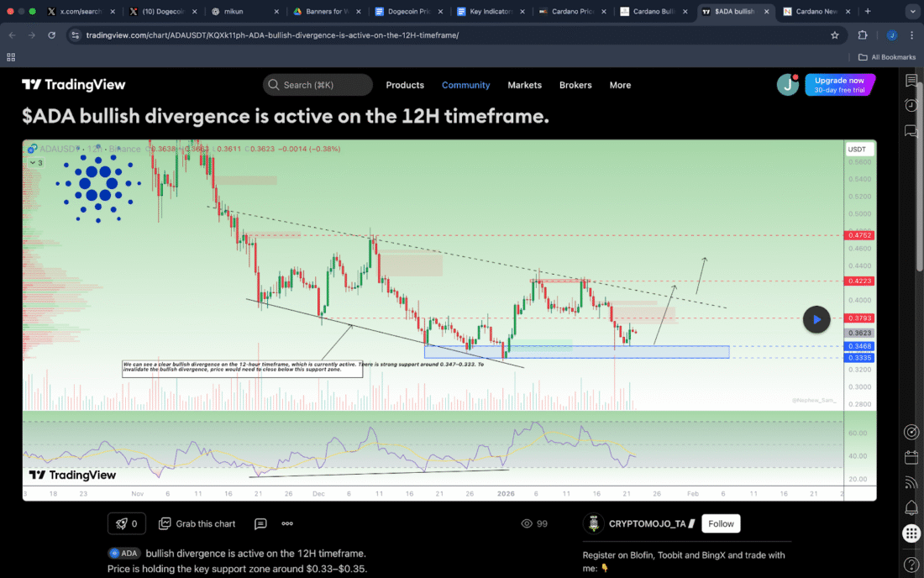Open the help center question mark icon
Viewport: 924px width, 578px height.
tap(911, 564)
